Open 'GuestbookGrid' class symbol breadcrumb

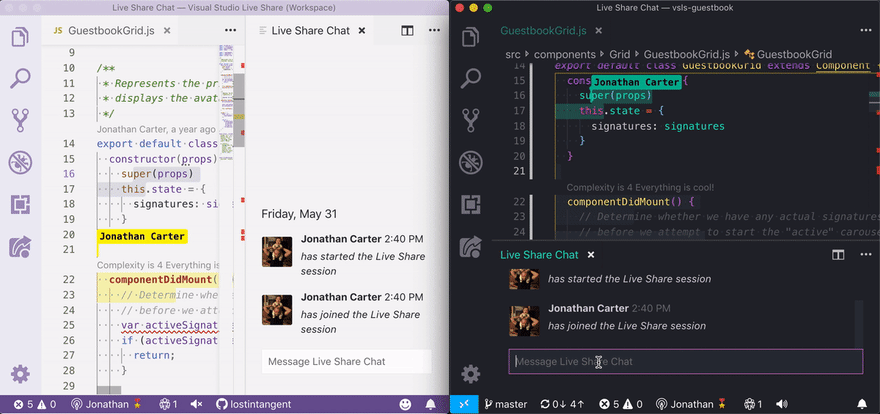click(789, 54)
